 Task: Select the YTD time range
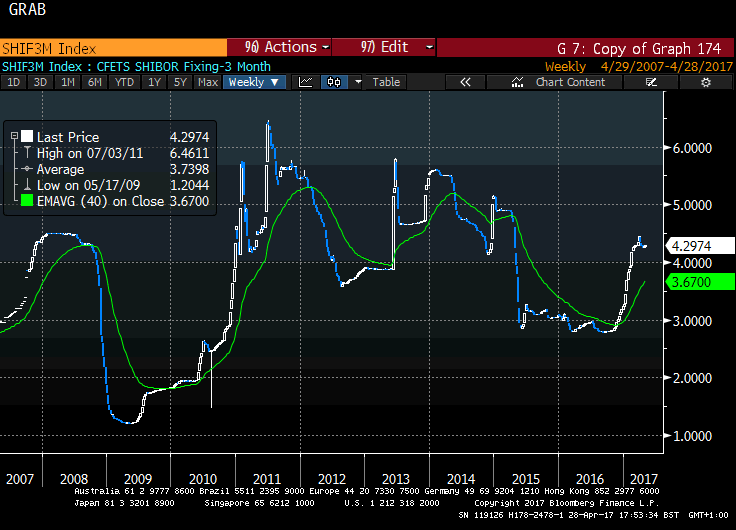[x=124, y=82]
